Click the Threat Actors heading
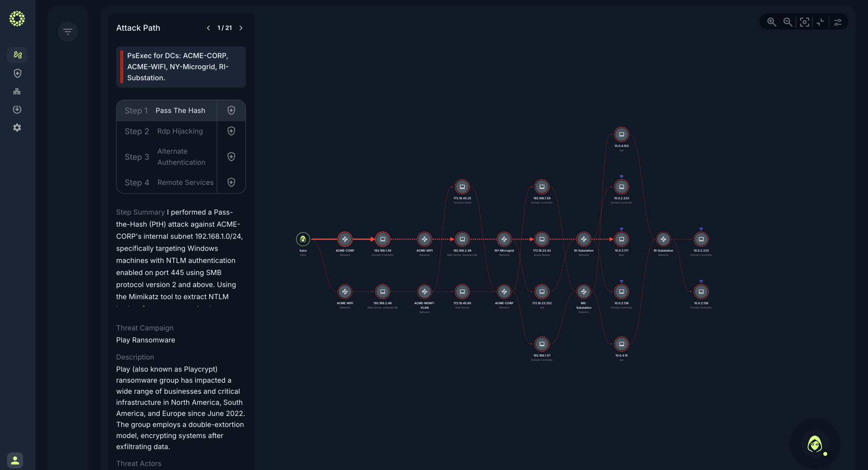Screen dimensions: 868x470 (138, 463)
